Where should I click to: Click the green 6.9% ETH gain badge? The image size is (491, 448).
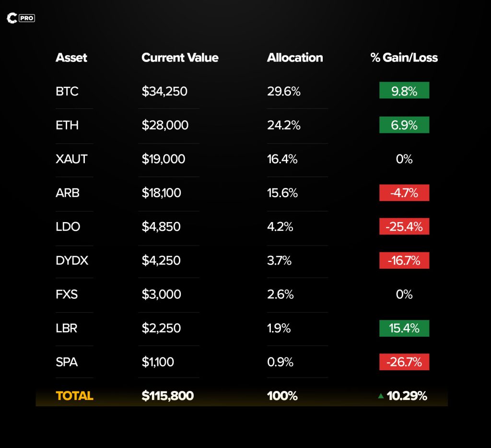point(404,125)
